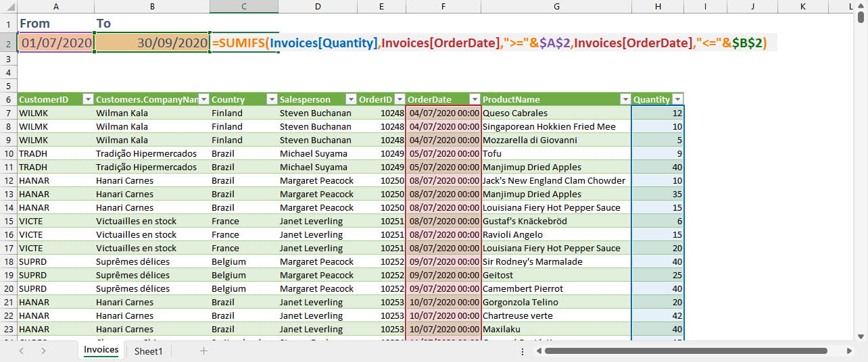The height and width of the screenshot is (362, 868).
Task: Open the CustomerID filter dropdown
Action: (x=87, y=99)
